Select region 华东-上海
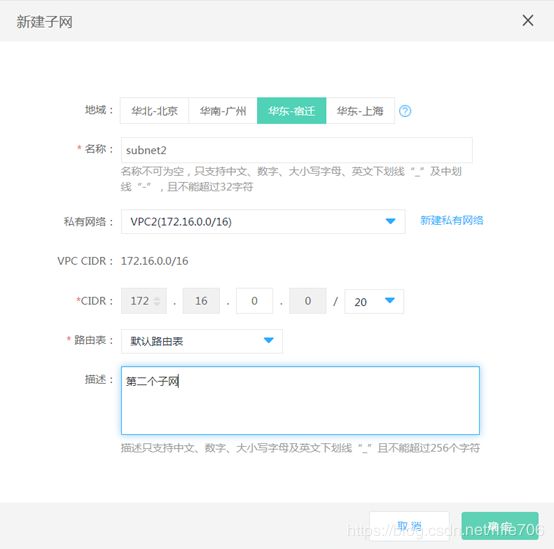The width and height of the screenshot is (554, 549). point(360,111)
